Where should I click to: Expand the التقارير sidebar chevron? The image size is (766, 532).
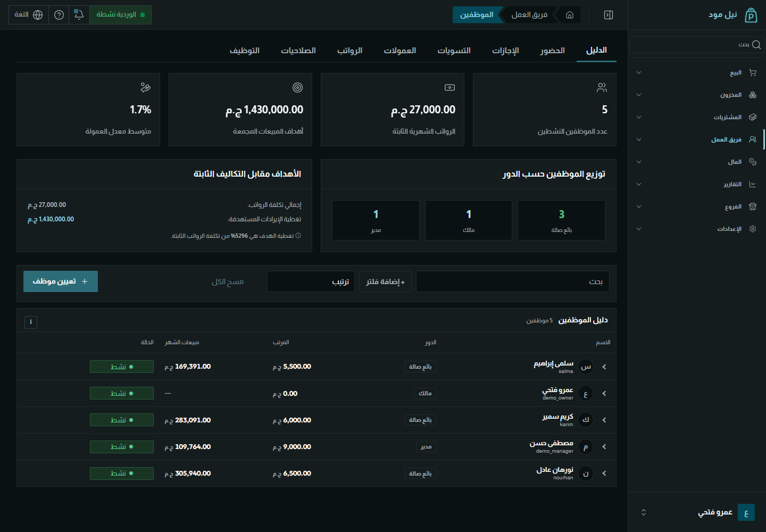pyautogui.click(x=639, y=184)
